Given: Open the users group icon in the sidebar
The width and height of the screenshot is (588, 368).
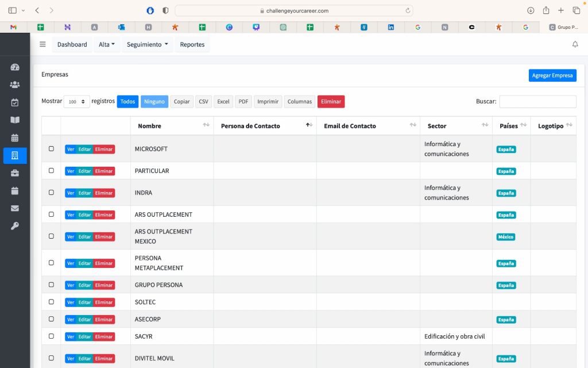Looking at the screenshot, I should pyautogui.click(x=15, y=85).
